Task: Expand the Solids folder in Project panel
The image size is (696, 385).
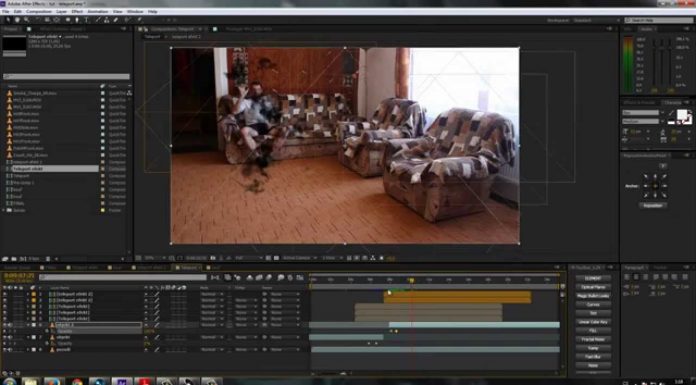Action: [4, 210]
